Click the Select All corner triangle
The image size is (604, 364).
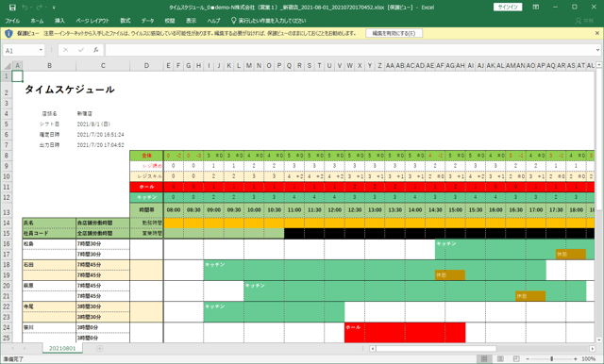point(8,66)
